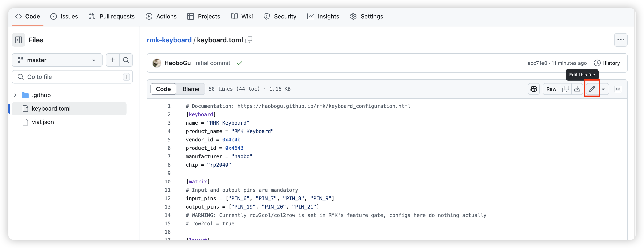Open more edit options dropdown arrow
This screenshot has width=644, height=248.
[603, 89]
